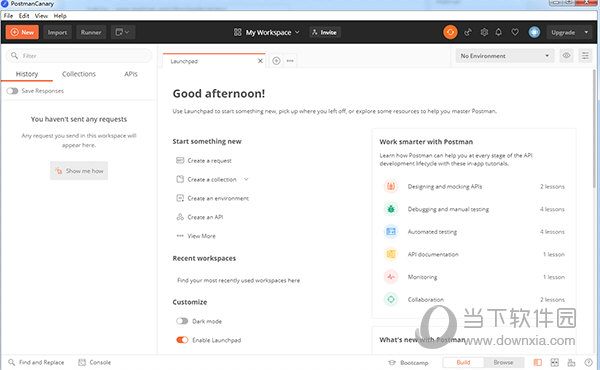The image size is (600, 370).
Task: Click the environment quick look eye icon
Action: (x=566, y=56)
